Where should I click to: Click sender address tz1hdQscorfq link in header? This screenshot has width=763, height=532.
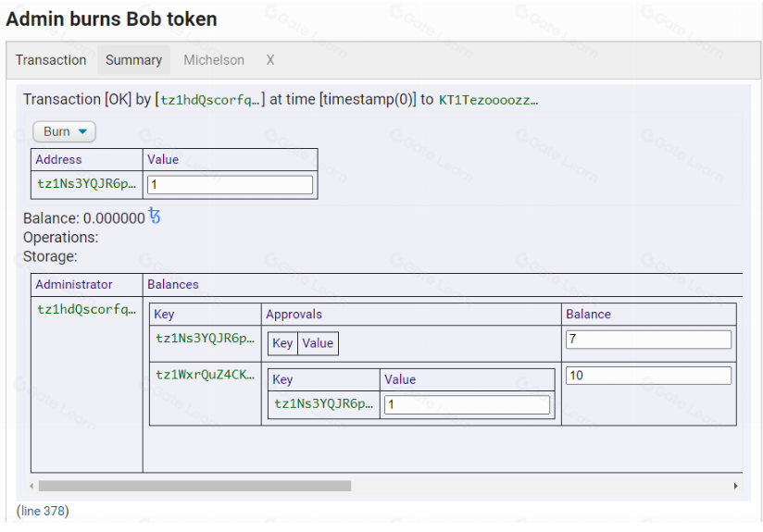[x=211, y=100]
